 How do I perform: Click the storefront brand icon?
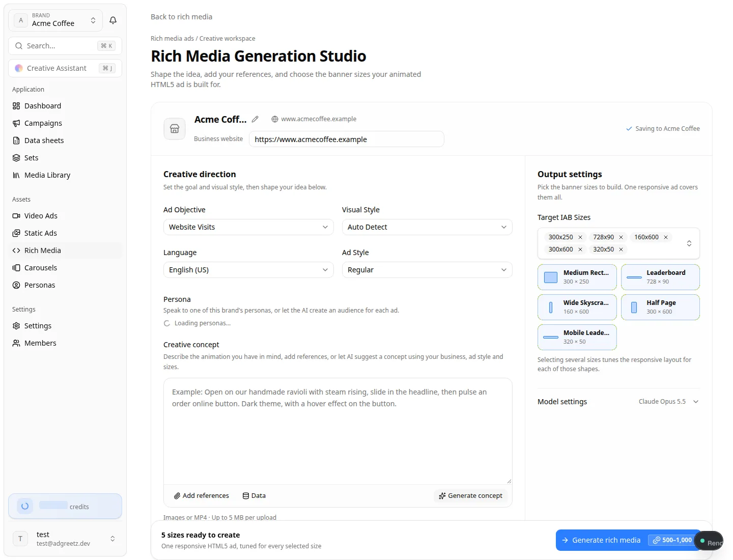pyautogui.click(x=175, y=129)
